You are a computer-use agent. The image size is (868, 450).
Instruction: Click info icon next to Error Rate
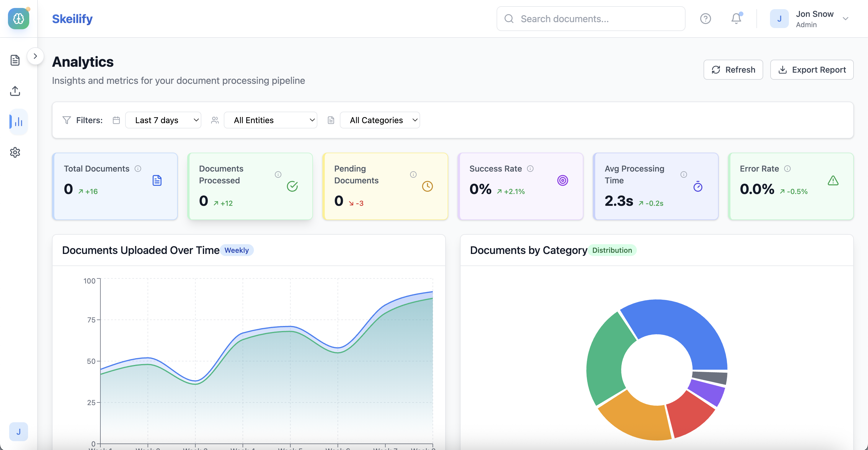(787, 169)
